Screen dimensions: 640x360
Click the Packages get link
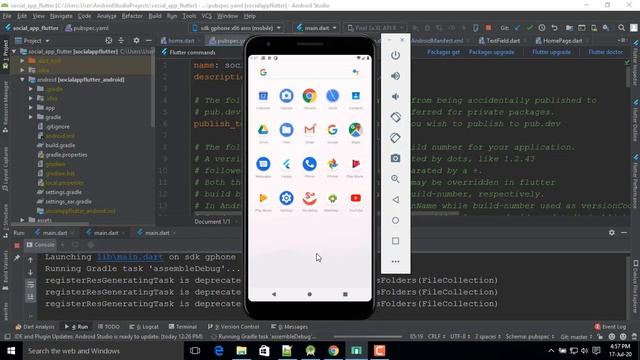(443, 52)
